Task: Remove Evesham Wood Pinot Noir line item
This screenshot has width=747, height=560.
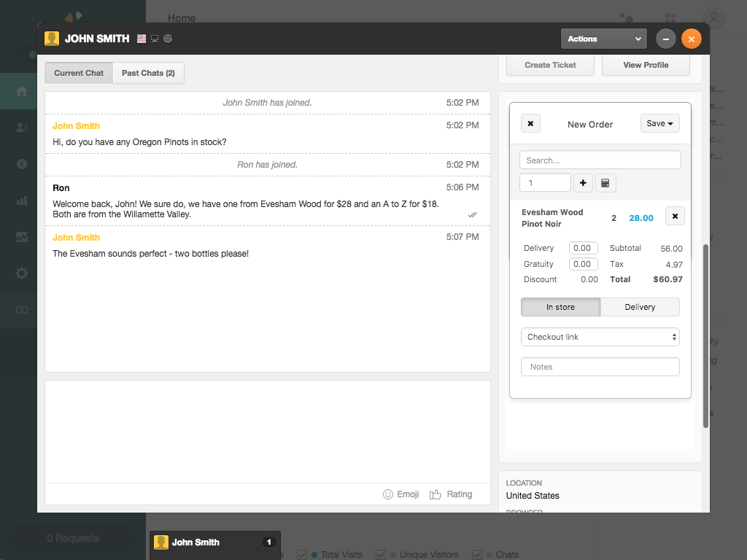Action: point(675,217)
